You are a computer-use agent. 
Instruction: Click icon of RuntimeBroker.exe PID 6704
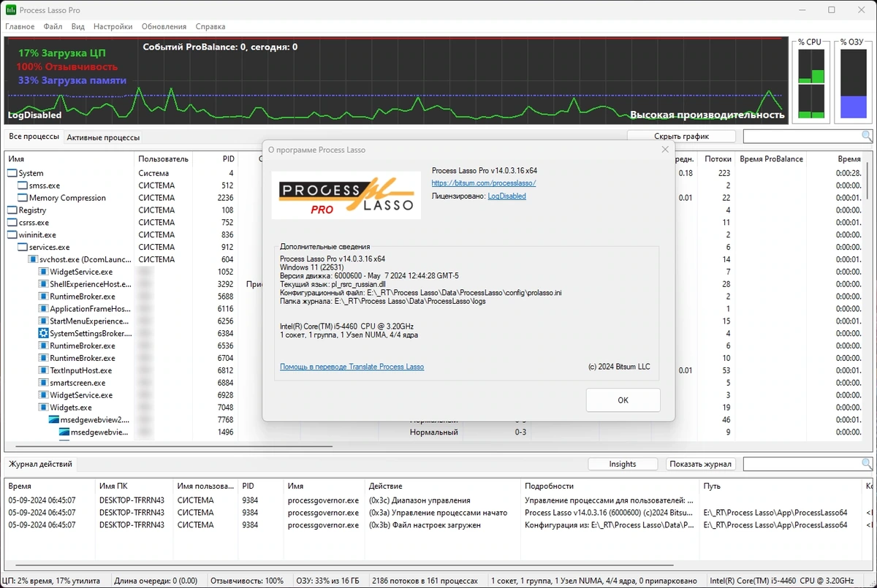coord(43,358)
